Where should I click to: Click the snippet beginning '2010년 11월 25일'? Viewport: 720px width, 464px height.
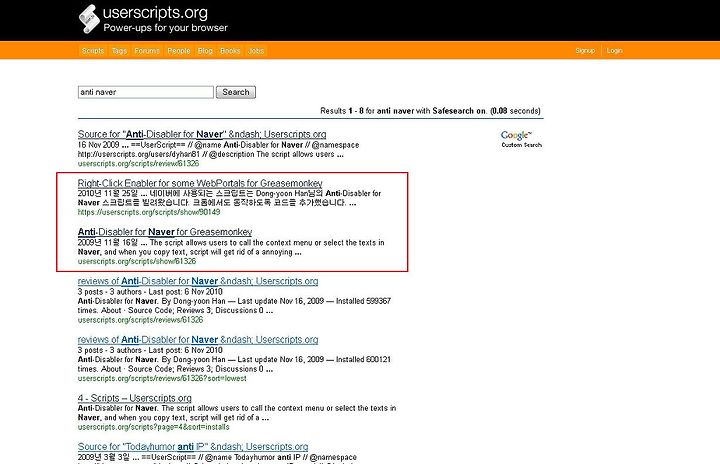click(229, 198)
